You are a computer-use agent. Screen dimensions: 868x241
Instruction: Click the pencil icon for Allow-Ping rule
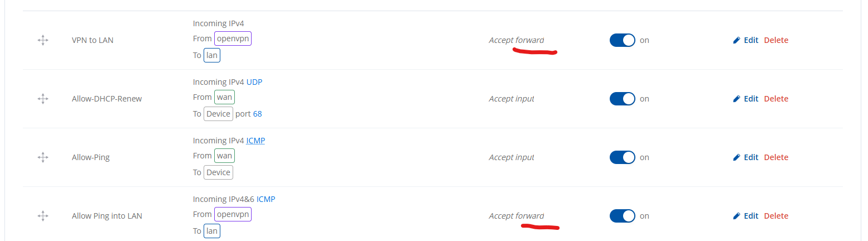click(x=736, y=157)
